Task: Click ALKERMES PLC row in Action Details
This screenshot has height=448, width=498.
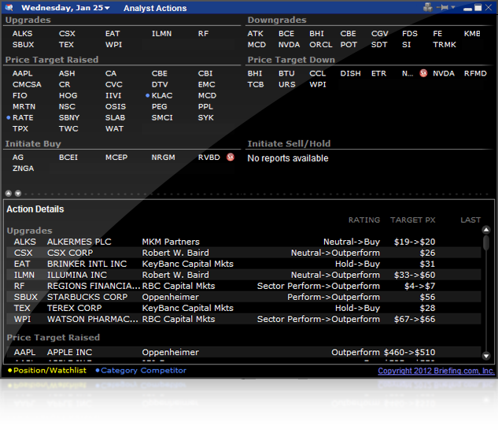Action: (x=244, y=242)
